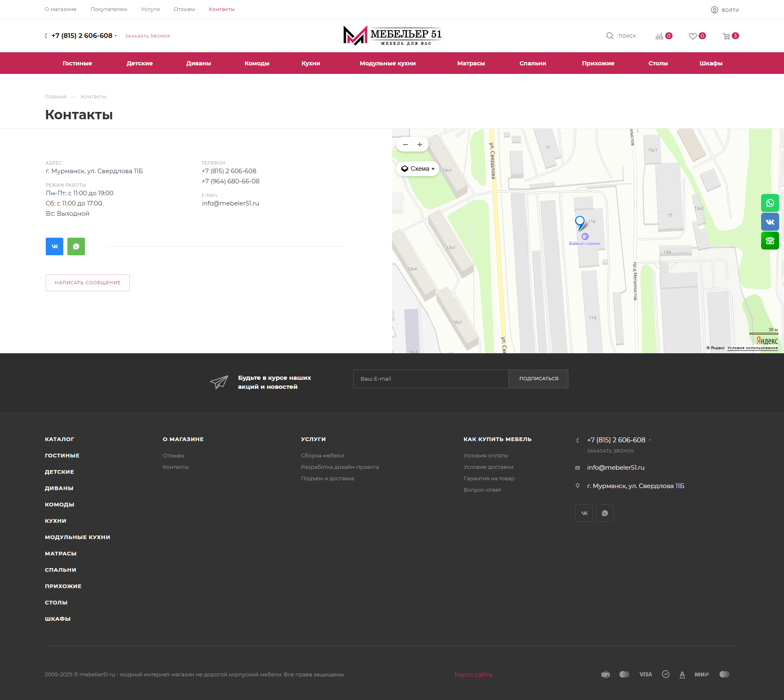The height and width of the screenshot is (700, 784).
Task: Click the footer WhatsApp icon
Action: click(x=605, y=513)
